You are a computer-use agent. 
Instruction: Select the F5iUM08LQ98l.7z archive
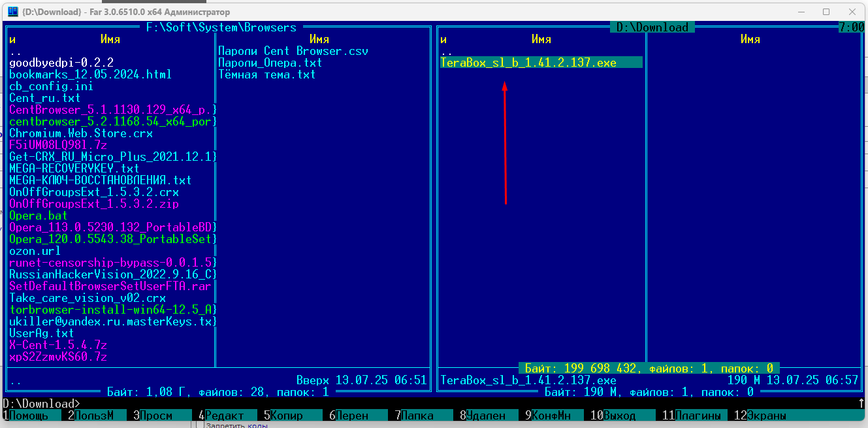58,145
